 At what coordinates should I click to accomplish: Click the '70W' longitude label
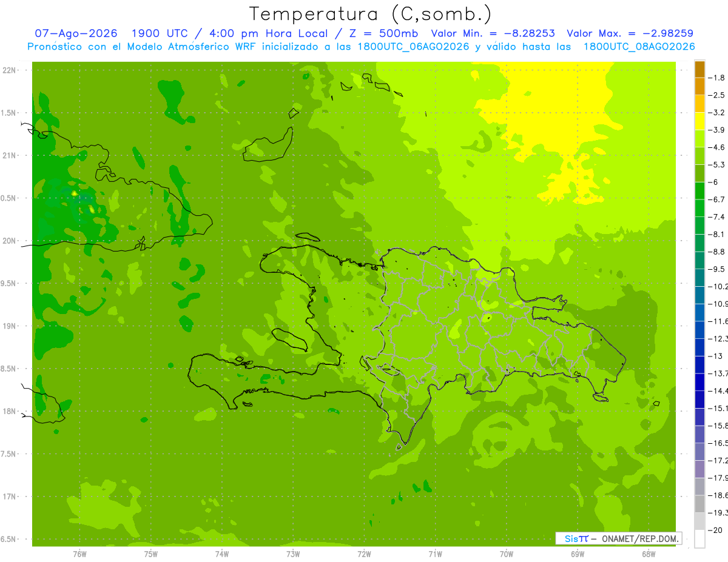[507, 554]
